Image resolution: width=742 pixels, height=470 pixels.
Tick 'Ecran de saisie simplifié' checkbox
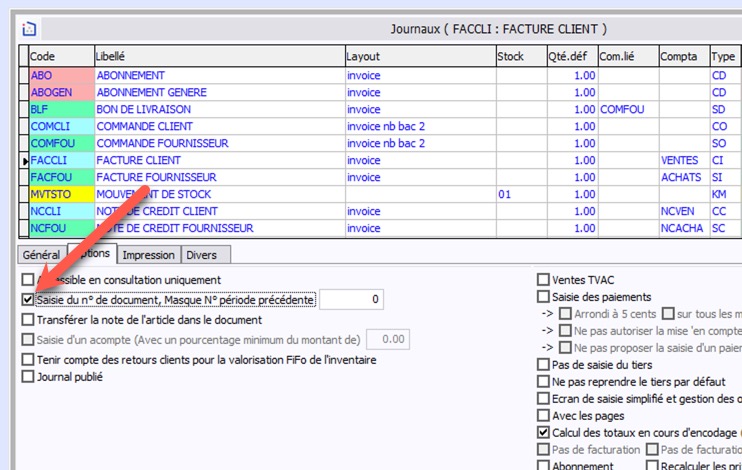pyautogui.click(x=543, y=399)
